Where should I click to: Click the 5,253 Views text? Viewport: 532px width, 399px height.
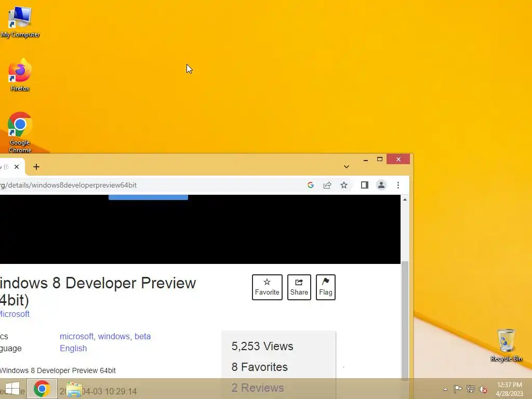pos(262,346)
